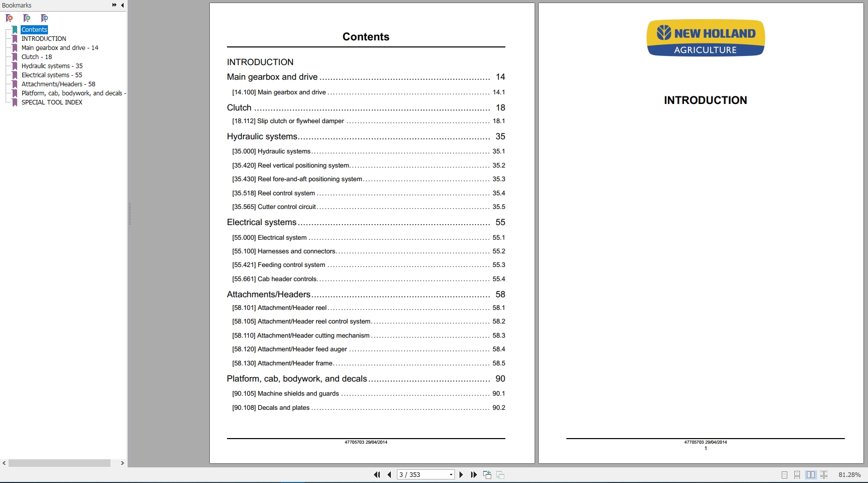Show cover page in facing mode
This screenshot has width=868, height=483.
[x=824, y=475]
